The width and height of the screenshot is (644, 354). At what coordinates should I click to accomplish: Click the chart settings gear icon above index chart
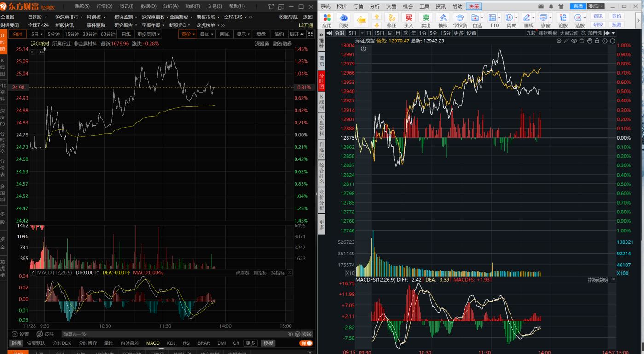pos(559,41)
